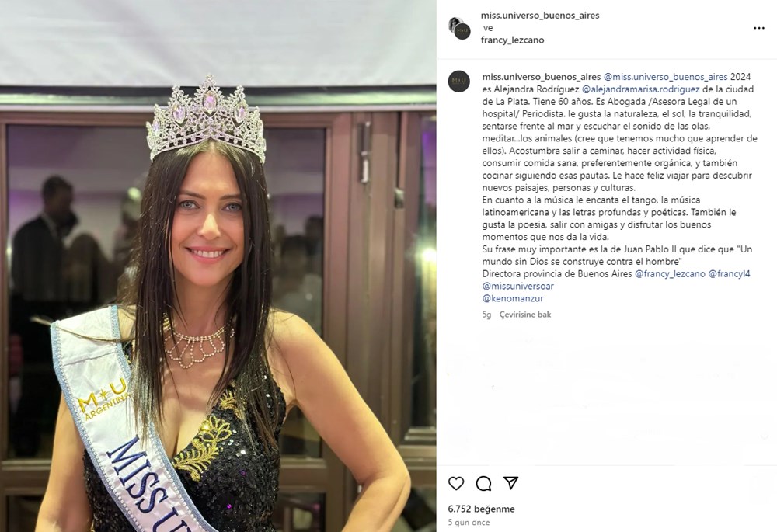The height and width of the screenshot is (532, 777).
Task: Share post with paper plane icon
Action: click(x=511, y=482)
